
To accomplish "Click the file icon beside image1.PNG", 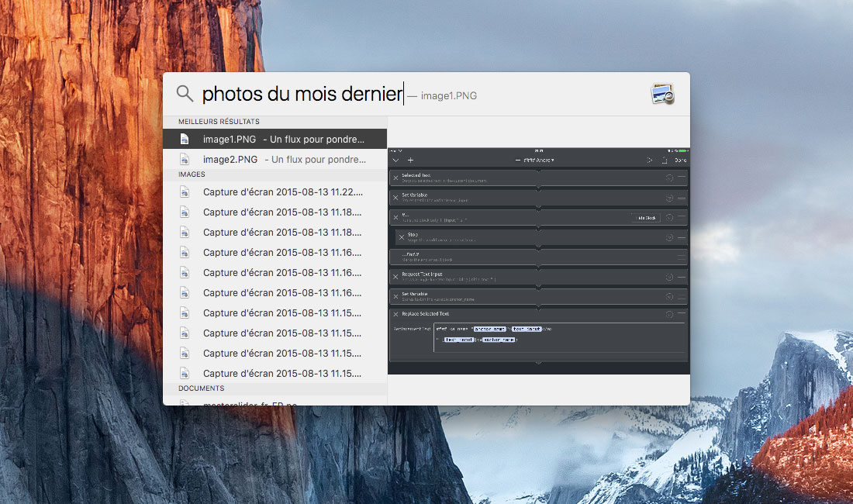I will click(185, 140).
